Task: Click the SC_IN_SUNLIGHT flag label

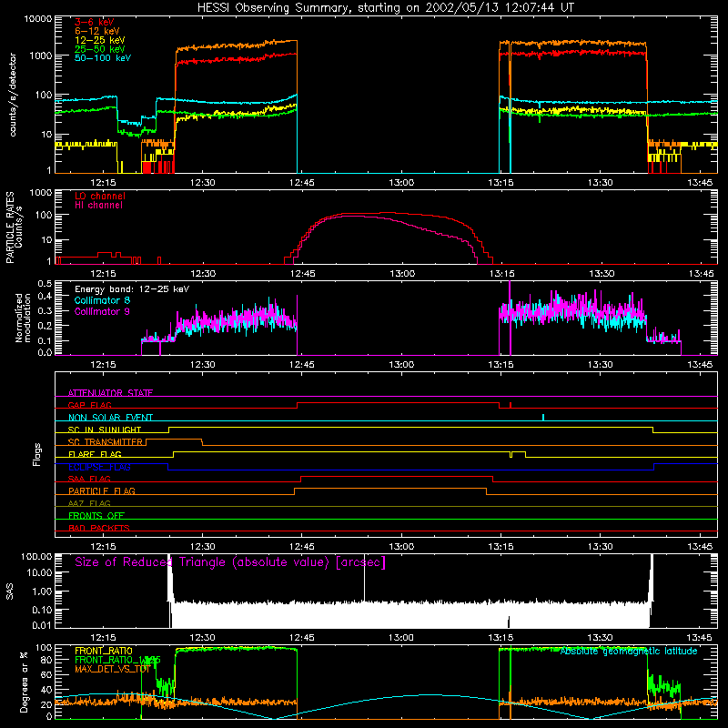Action: coord(105,430)
